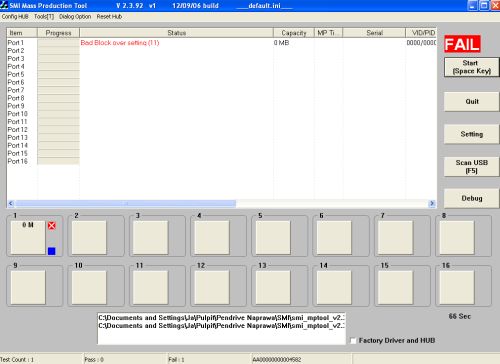500x364 pixels.
Task: Select the empty port slot 2 box
Action: [89, 237]
